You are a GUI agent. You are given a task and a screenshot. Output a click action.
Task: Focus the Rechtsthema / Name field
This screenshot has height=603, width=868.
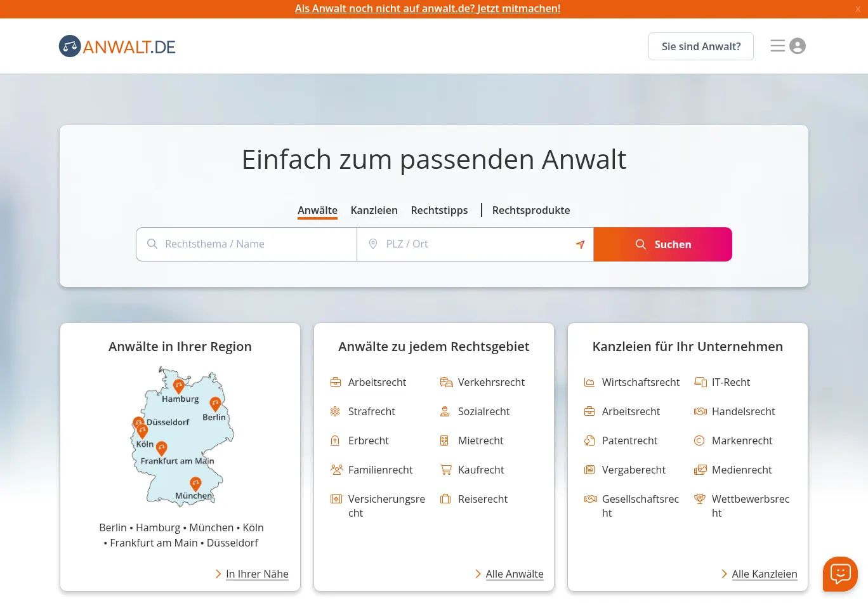[x=254, y=244]
